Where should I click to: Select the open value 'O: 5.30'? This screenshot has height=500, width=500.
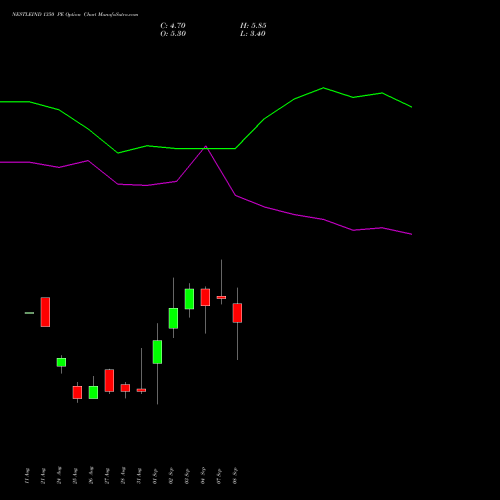pos(173,34)
